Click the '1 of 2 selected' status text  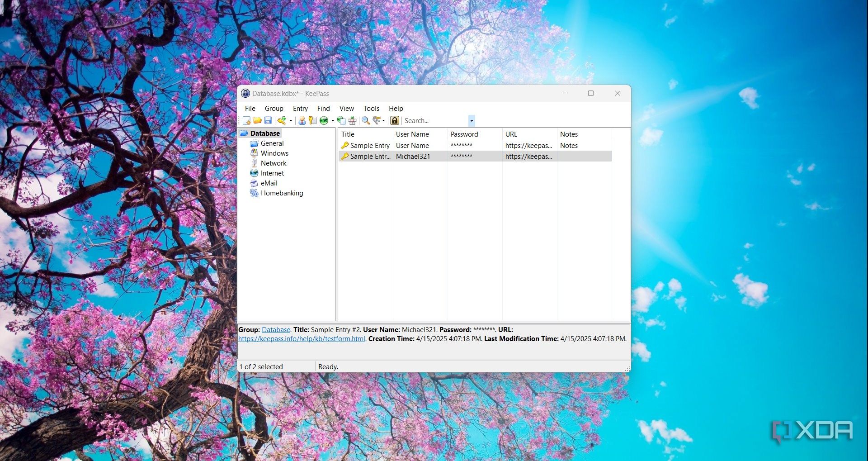click(x=261, y=367)
